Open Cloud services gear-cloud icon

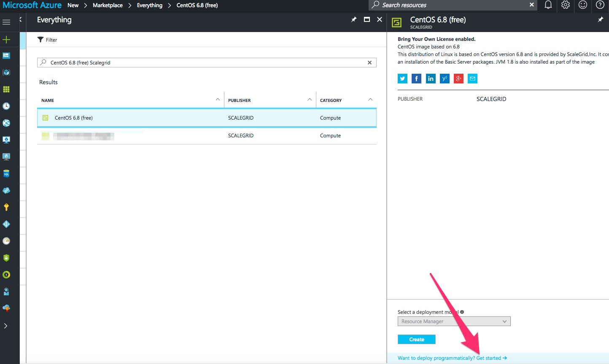click(x=6, y=190)
